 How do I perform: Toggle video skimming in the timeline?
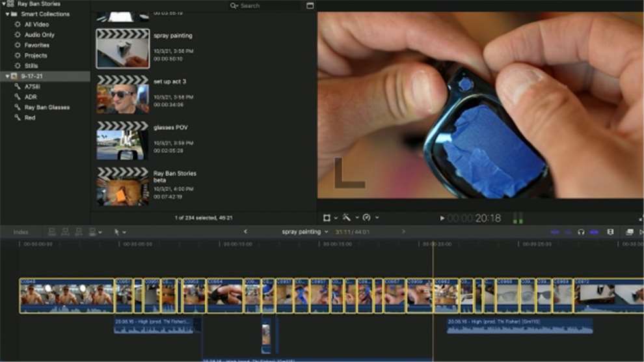[555, 232]
